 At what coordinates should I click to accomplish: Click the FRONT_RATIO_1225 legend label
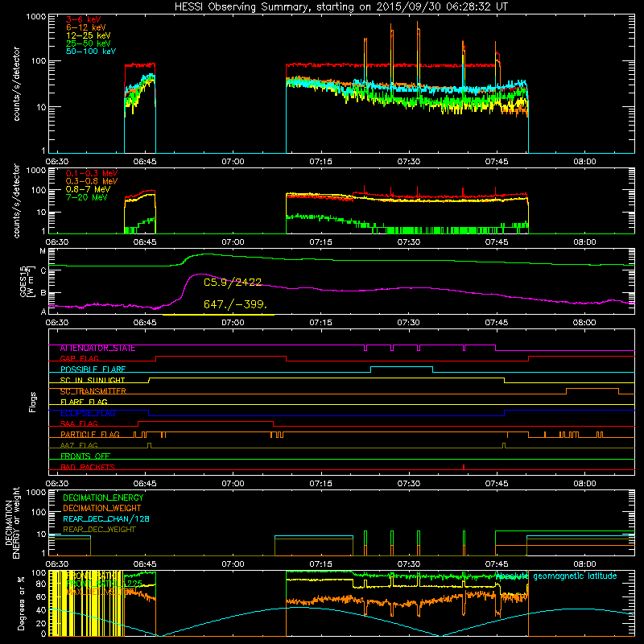104,584
